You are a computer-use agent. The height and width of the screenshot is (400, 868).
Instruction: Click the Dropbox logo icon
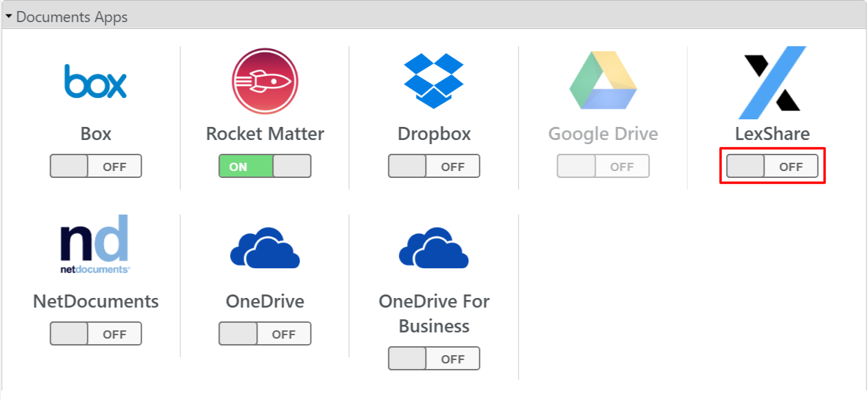(x=434, y=81)
